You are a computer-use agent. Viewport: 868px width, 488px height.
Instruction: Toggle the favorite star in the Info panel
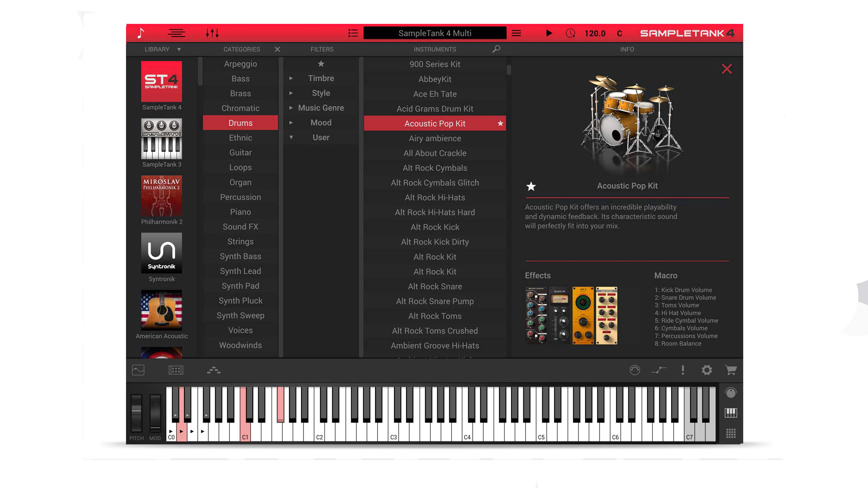pyautogui.click(x=531, y=186)
